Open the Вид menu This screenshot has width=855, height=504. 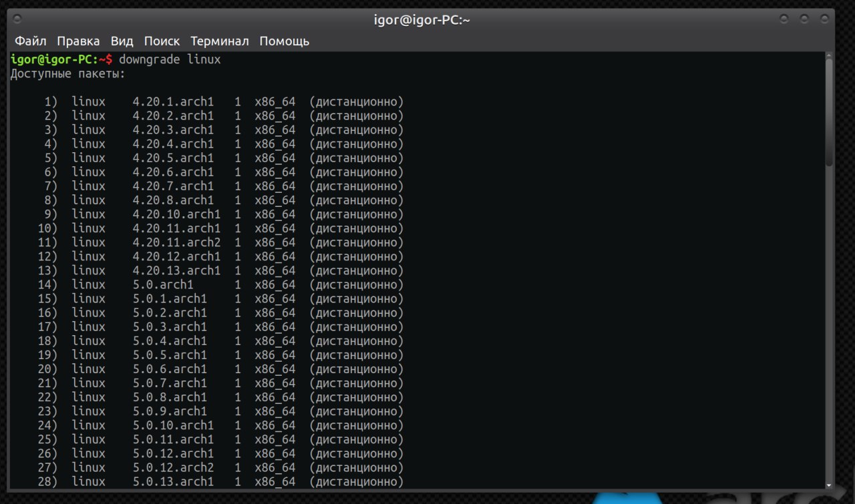pos(122,41)
